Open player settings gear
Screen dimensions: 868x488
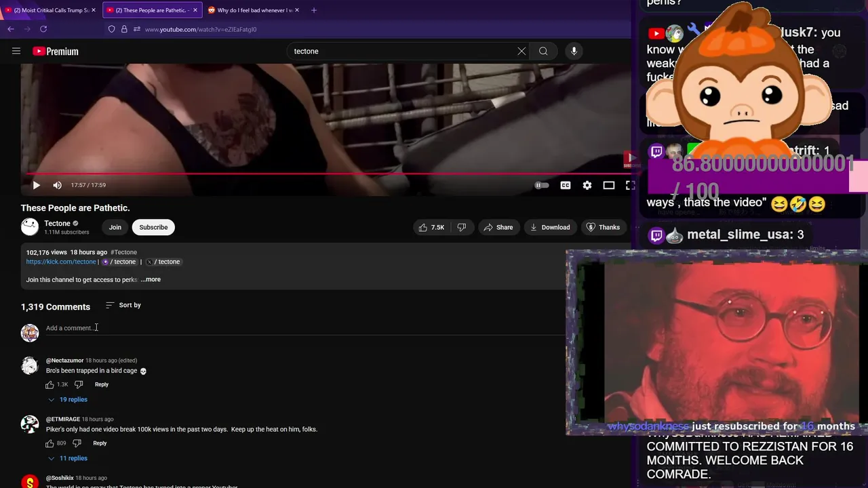(x=587, y=185)
